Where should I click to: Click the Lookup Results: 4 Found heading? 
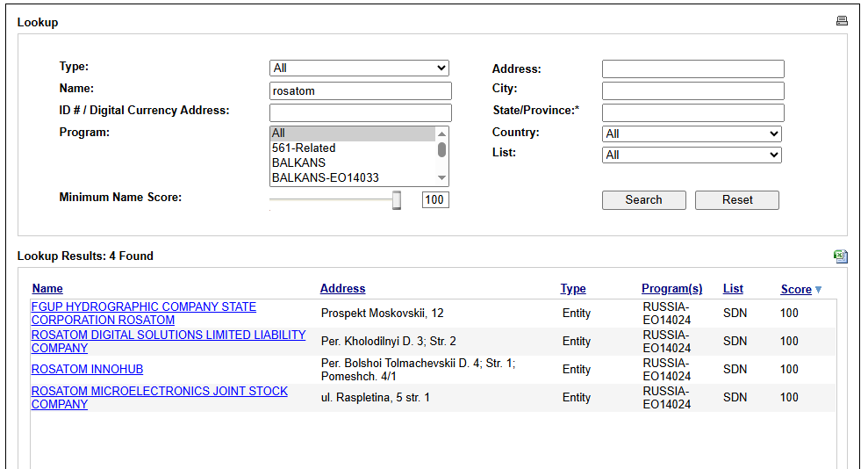(x=85, y=256)
